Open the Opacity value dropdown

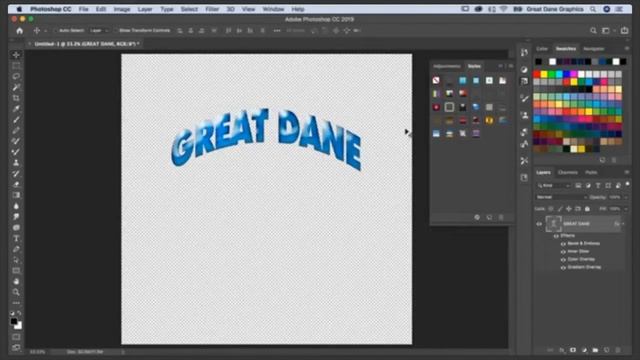pyautogui.click(x=626, y=198)
